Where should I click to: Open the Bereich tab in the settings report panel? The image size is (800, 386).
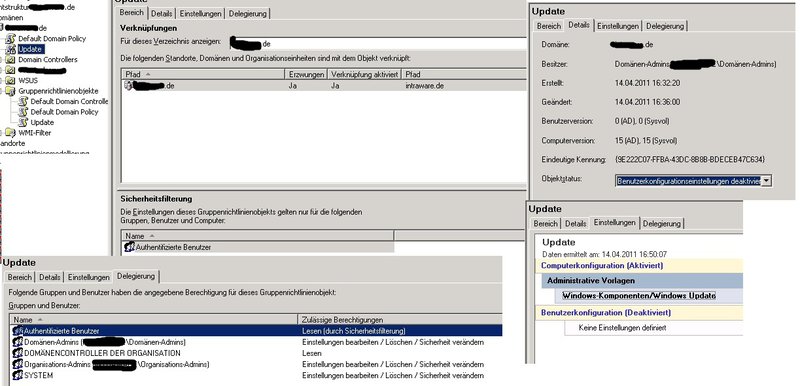(x=545, y=224)
